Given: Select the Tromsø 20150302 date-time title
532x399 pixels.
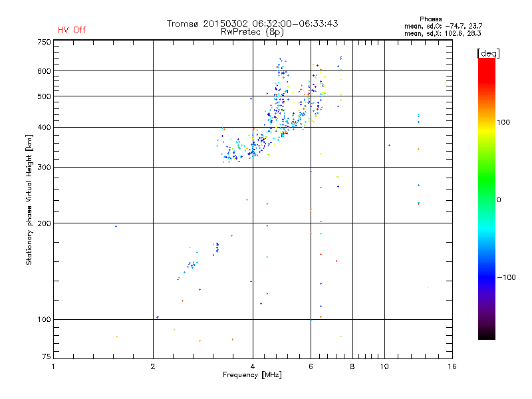Looking at the screenshot, I should pos(252,23).
